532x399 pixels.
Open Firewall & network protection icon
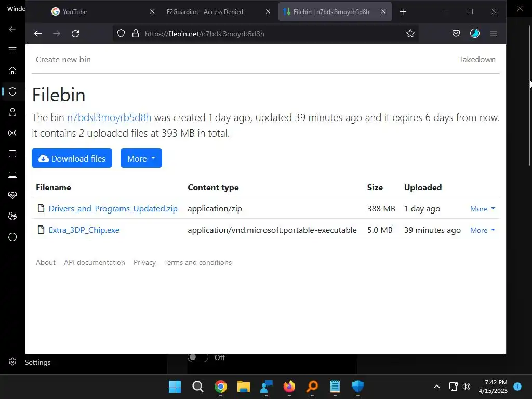[12, 133]
